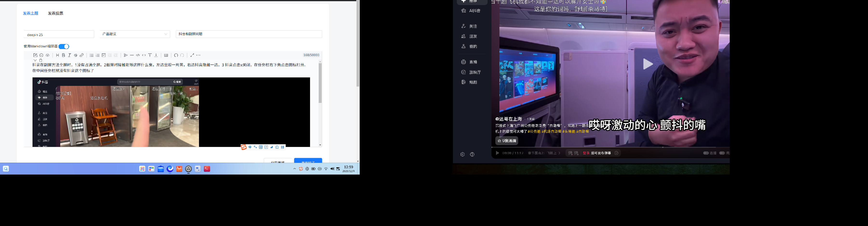Insert inline code with the angle-brackets icon
This screenshot has width=868, height=226.
click(144, 55)
